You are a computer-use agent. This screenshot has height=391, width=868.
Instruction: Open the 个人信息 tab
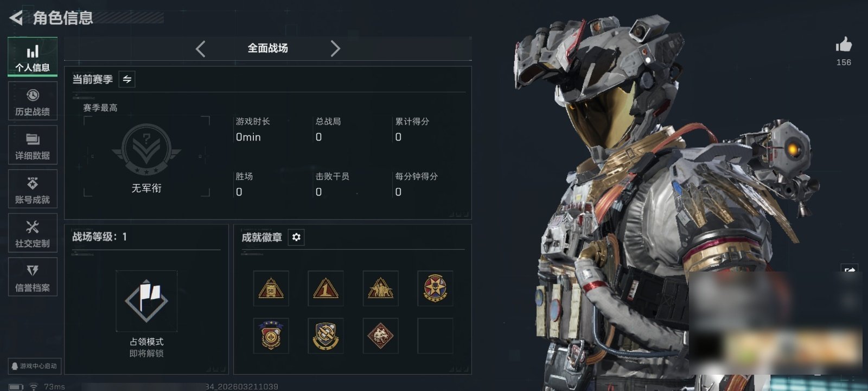click(x=33, y=56)
